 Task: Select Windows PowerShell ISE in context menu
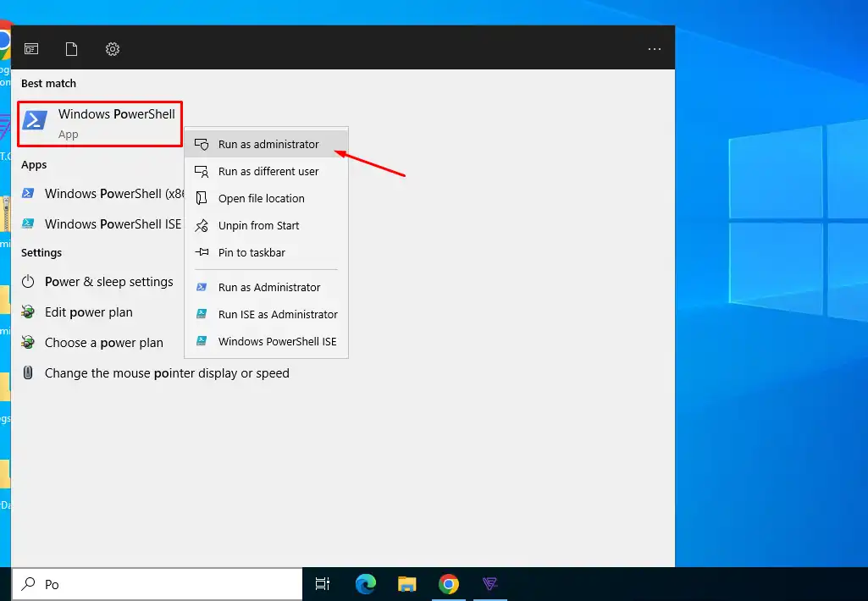pyautogui.click(x=266, y=341)
